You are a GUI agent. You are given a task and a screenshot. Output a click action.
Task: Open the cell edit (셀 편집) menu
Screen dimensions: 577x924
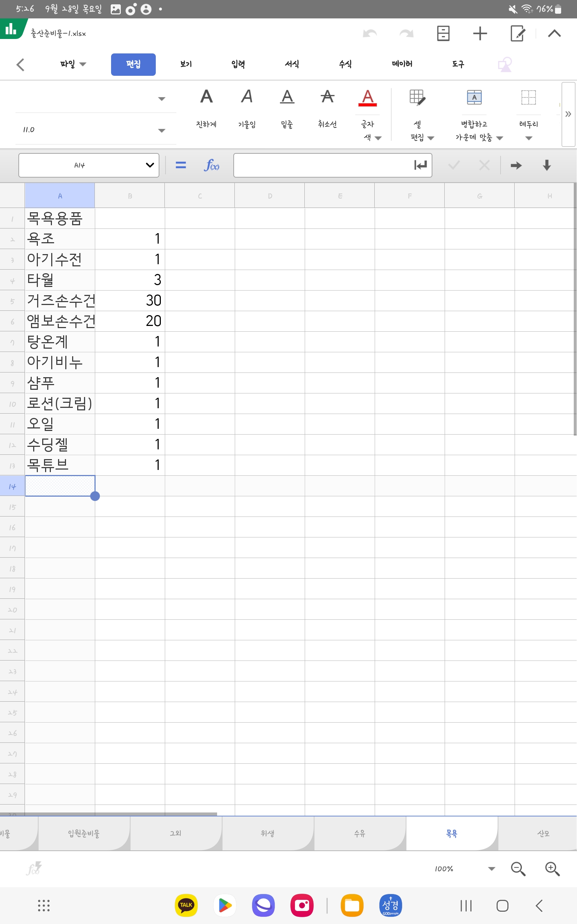pyautogui.click(x=418, y=98)
